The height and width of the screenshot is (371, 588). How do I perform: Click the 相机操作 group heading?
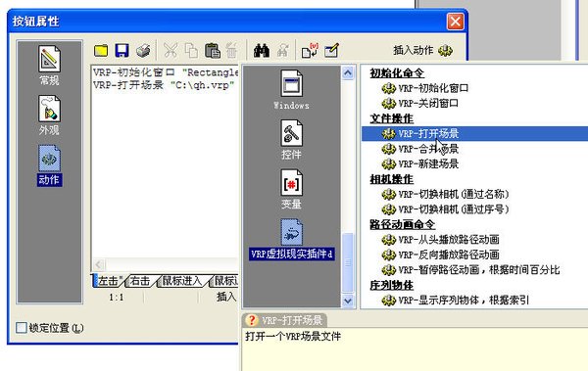391,179
